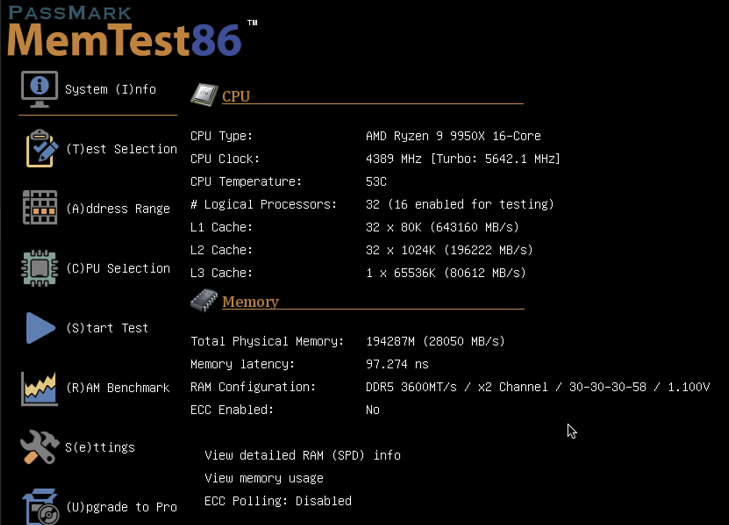Click total physical memory value 194287M
Viewport: 729px width, 525px height.
pyautogui.click(x=435, y=341)
